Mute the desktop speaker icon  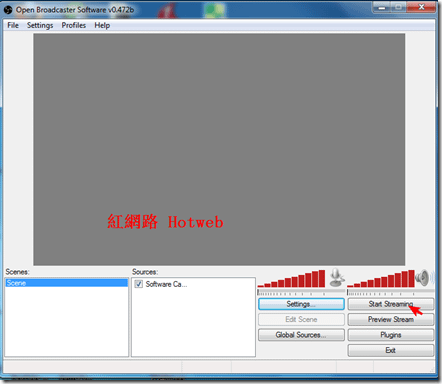click(423, 278)
